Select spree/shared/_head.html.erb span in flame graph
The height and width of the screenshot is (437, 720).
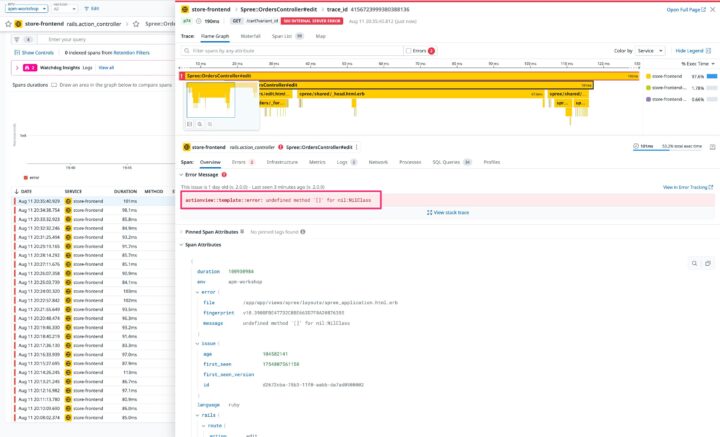pos(420,94)
